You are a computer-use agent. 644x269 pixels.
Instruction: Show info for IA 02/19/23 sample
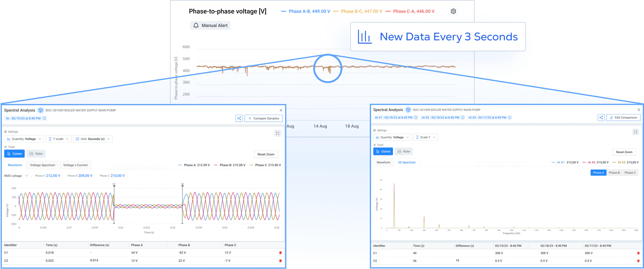(x=44, y=118)
